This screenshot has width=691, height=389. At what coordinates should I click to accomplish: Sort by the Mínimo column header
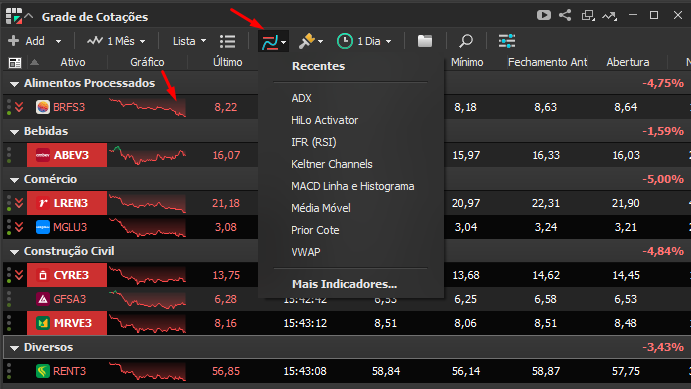point(467,63)
